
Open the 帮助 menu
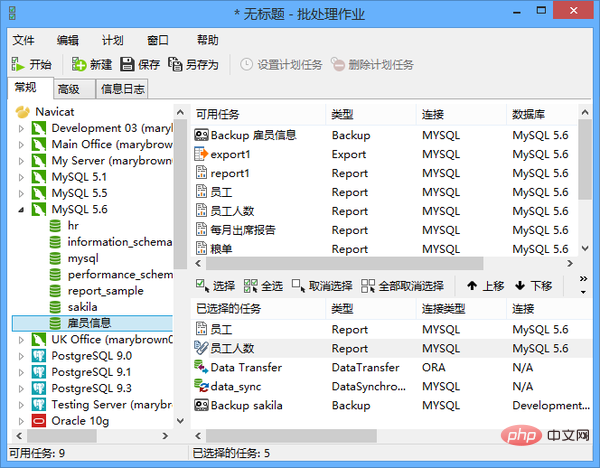pos(207,40)
